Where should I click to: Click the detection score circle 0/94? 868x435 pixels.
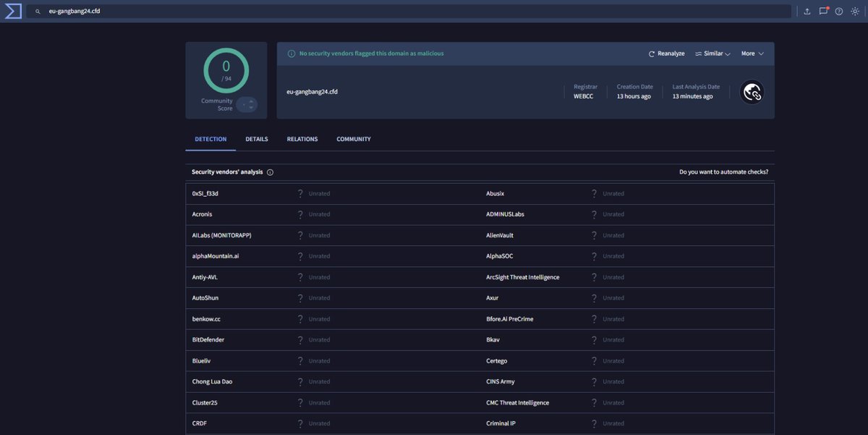pos(226,70)
